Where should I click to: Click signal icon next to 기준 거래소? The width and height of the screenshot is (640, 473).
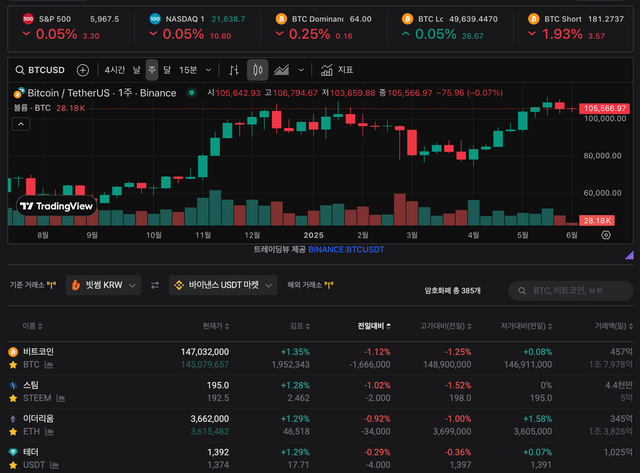(51, 285)
